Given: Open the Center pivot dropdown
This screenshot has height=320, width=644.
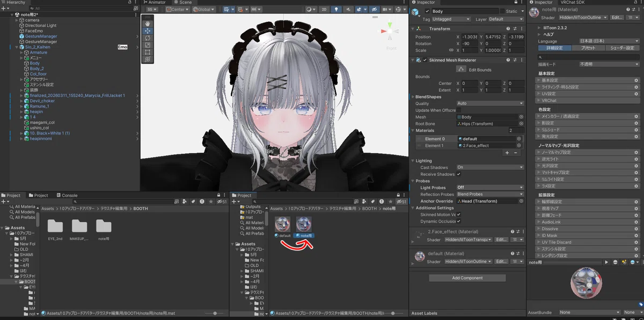Looking at the screenshot, I should click(x=178, y=10).
